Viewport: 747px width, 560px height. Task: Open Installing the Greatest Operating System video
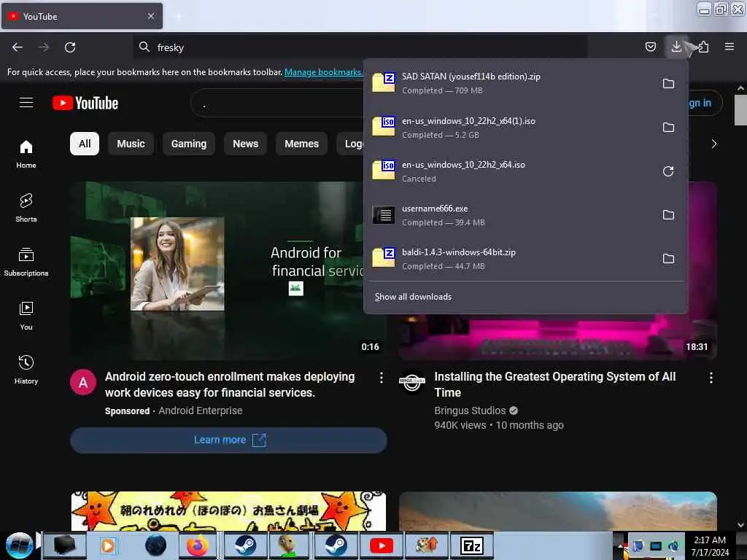click(x=555, y=385)
